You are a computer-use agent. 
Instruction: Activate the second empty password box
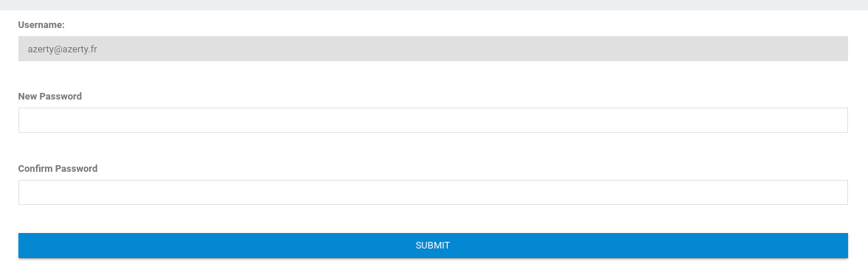coord(433,192)
